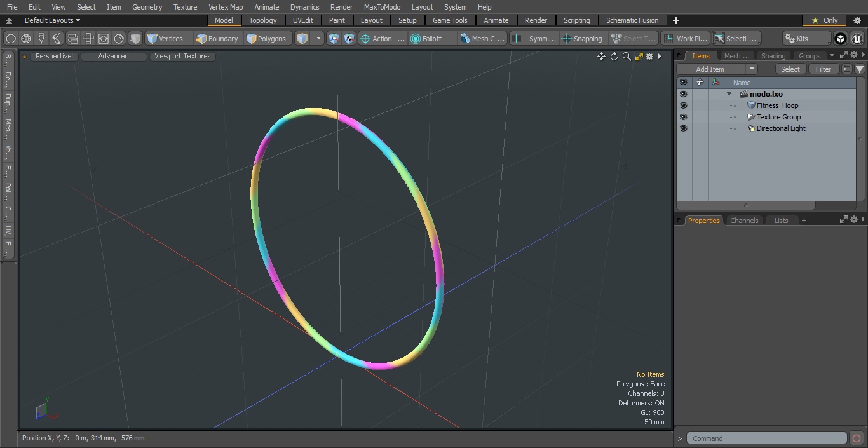Click the Select button in Items panel

tap(790, 69)
